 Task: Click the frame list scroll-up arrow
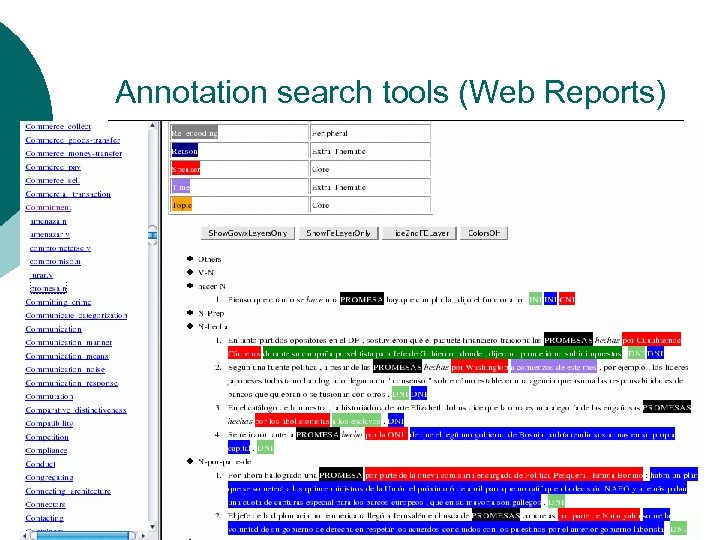pyautogui.click(x=152, y=125)
